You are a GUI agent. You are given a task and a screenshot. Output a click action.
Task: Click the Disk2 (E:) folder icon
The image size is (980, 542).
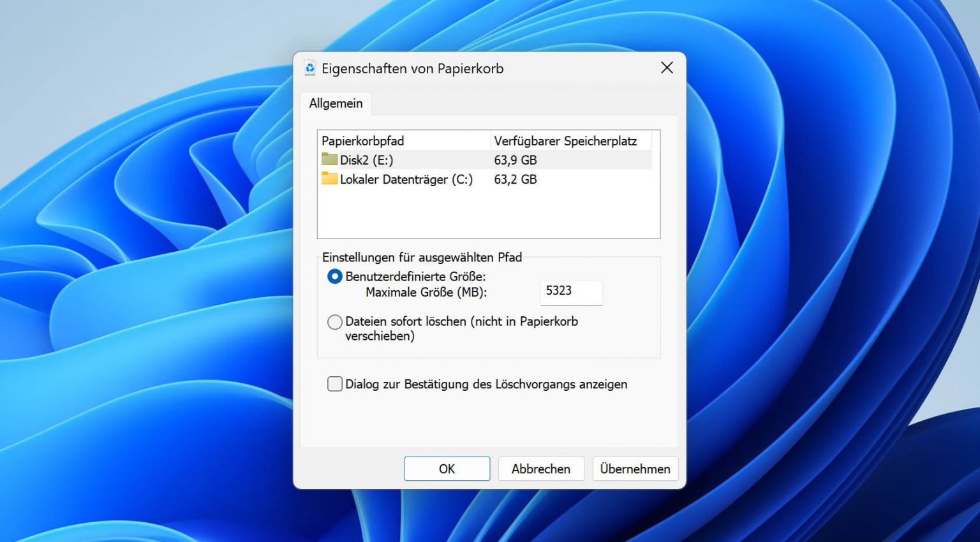coord(329,159)
